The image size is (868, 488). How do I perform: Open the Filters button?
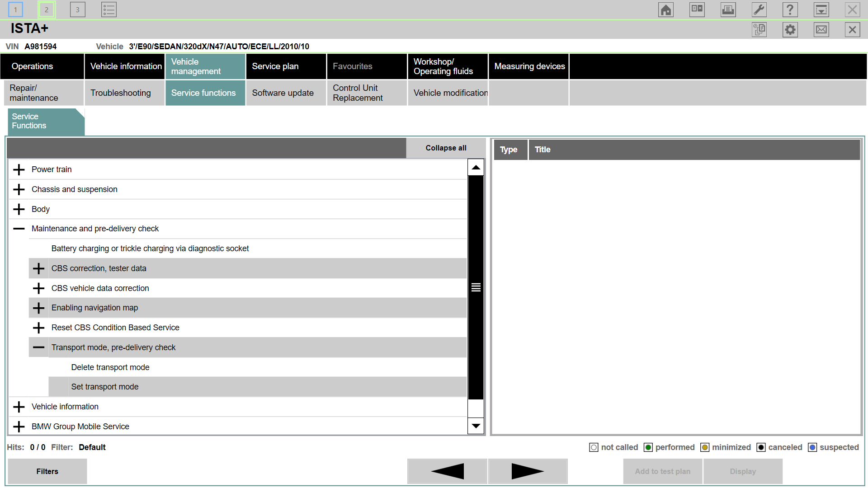click(47, 471)
